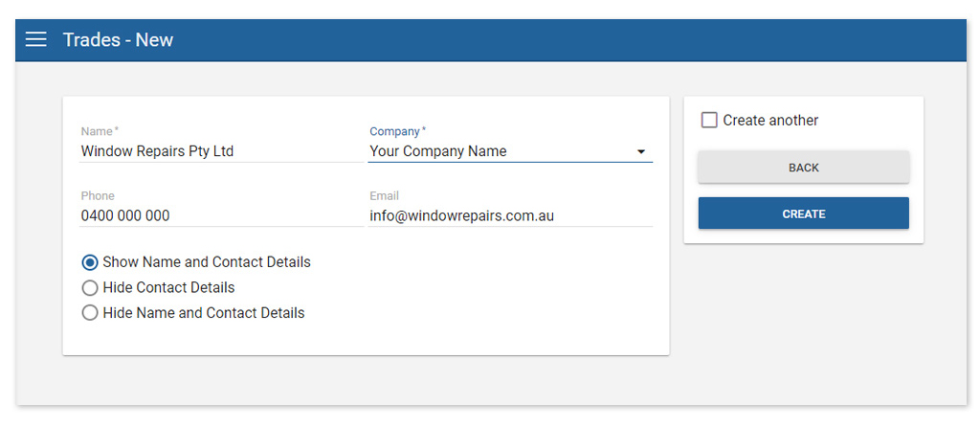Click the 'Name' field label
The image size is (980, 427).
tap(98, 131)
